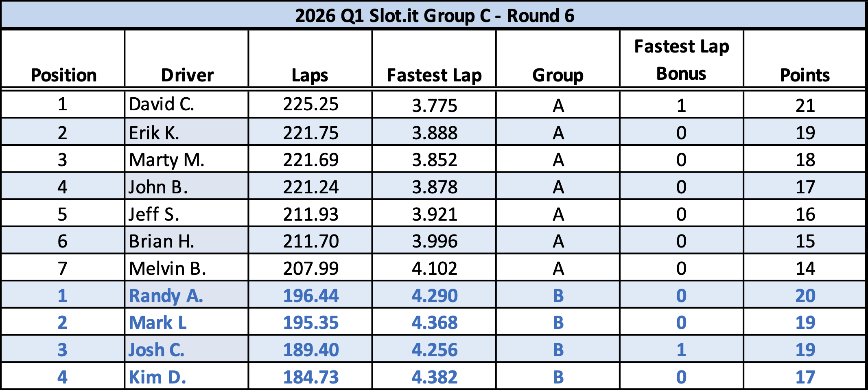The height and width of the screenshot is (390, 868).
Task: Click laps value 221.24 for John B.
Action: (311, 187)
